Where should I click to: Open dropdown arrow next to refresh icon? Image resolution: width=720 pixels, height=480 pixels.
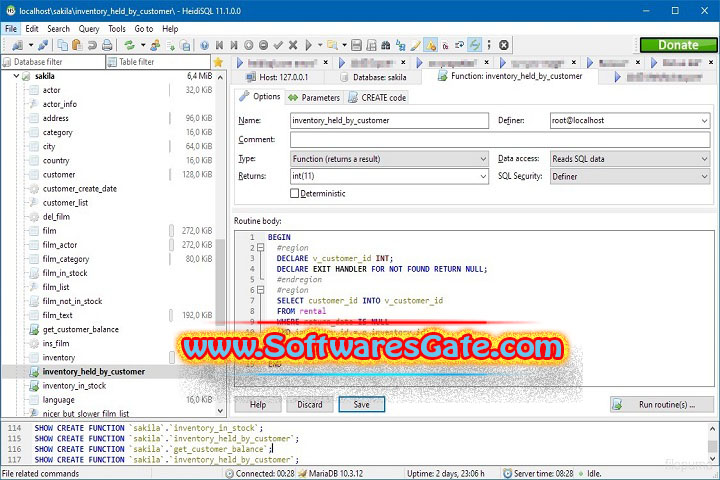pos(143,45)
